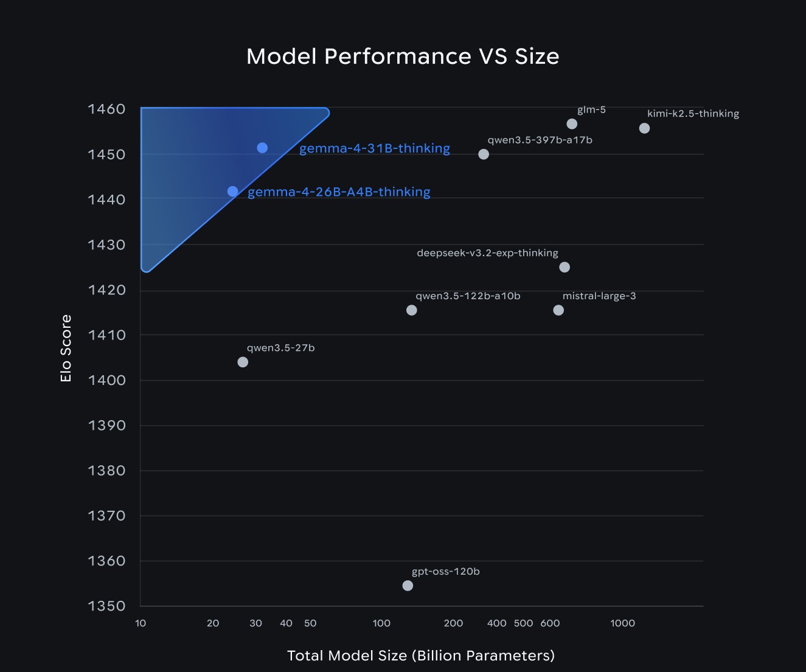The width and height of the screenshot is (806, 672).
Task: Select the qwen3.5-27b data point
Action: point(243,362)
